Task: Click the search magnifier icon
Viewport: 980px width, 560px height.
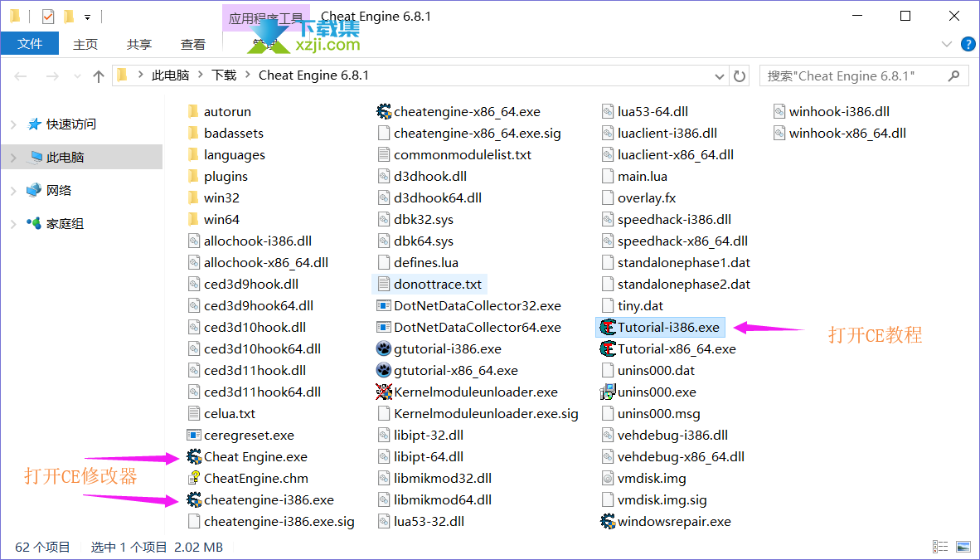Action: point(953,75)
